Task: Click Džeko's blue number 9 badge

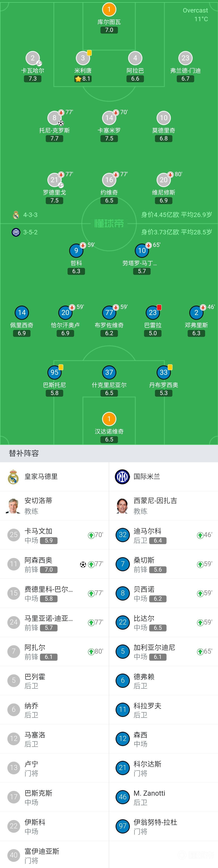Action: click(x=76, y=250)
